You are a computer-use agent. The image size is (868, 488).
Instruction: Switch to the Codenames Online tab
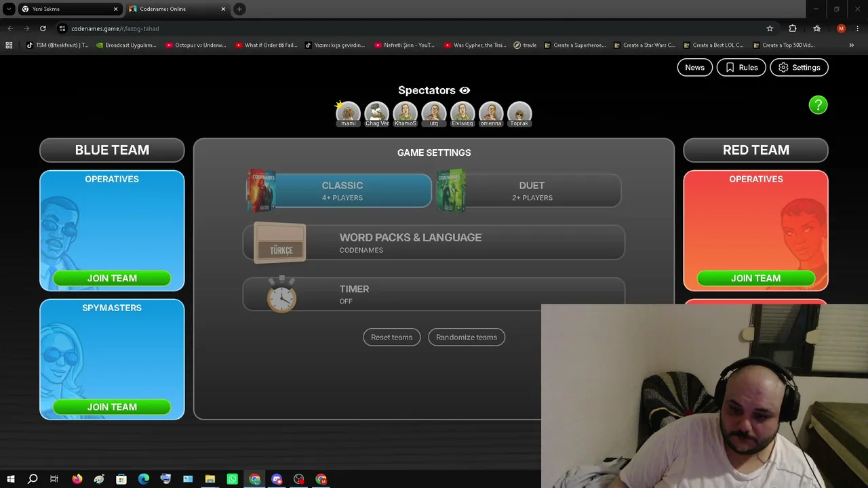pyautogui.click(x=177, y=9)
